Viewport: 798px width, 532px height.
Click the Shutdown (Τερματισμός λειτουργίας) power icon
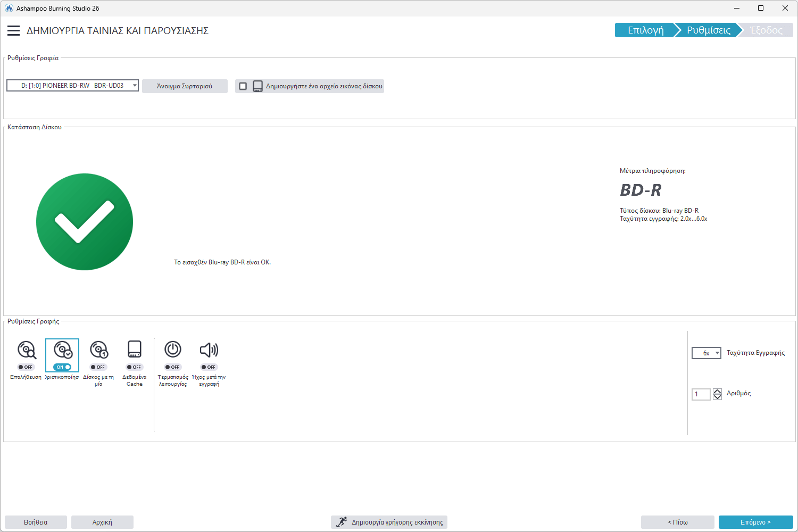173,350
